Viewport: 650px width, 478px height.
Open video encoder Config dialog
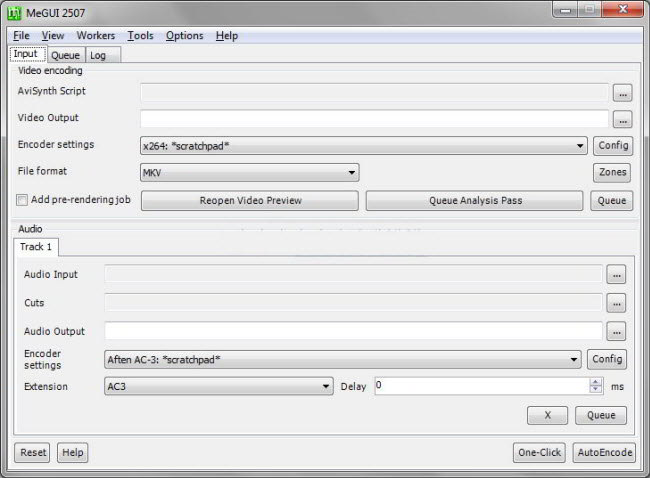click(613, 146)
